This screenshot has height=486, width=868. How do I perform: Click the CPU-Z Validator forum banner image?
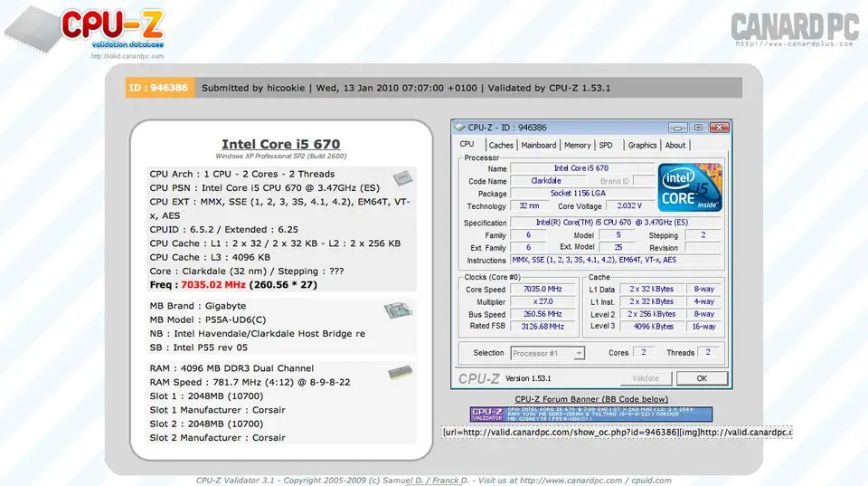click(590, 414)
